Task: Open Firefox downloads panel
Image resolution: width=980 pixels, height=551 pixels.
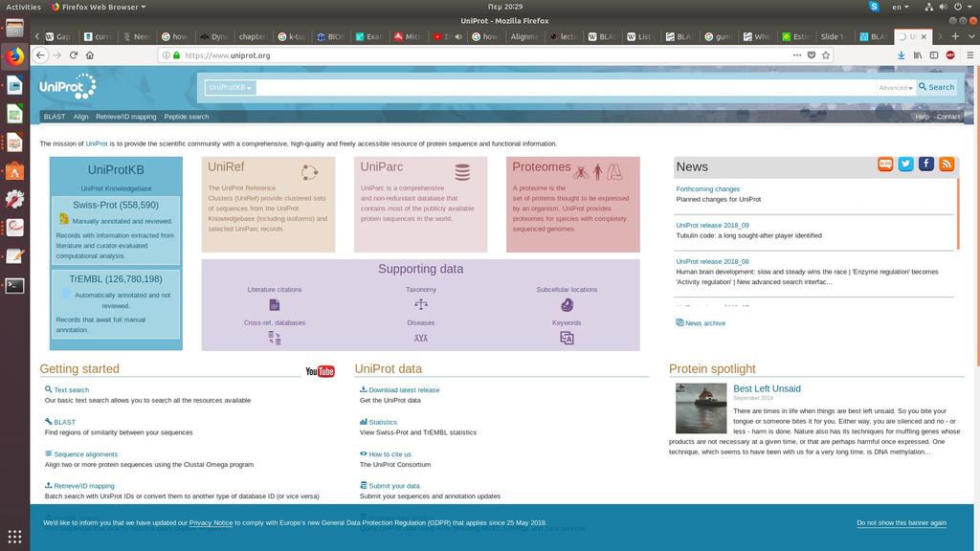Action: pyautogui.click(x=902, y=55)
